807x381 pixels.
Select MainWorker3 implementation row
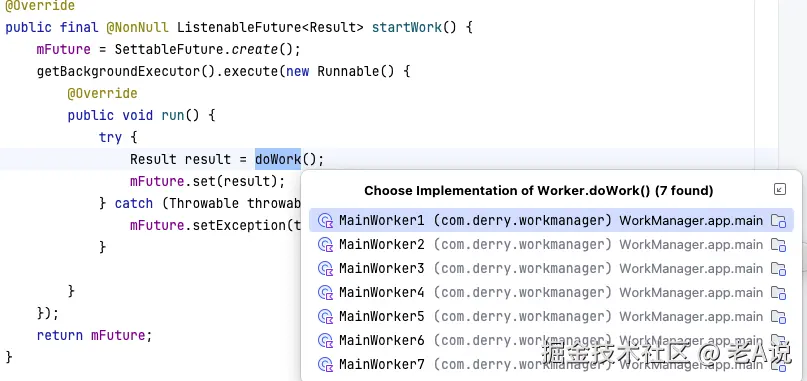pyautogui.click(x=551, y=269)
